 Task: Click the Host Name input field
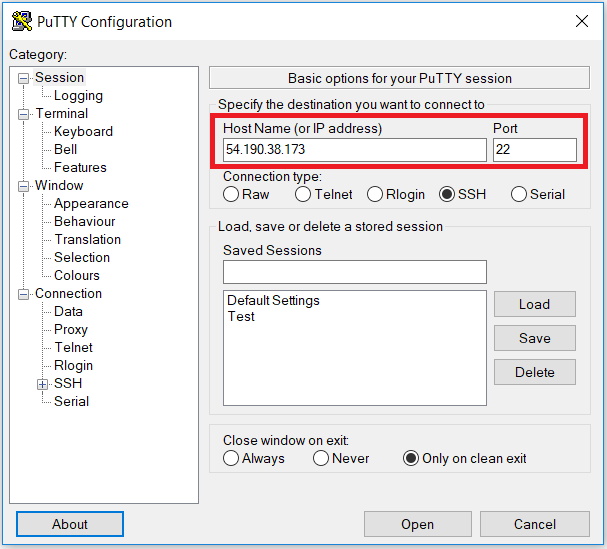pos(355,150)
